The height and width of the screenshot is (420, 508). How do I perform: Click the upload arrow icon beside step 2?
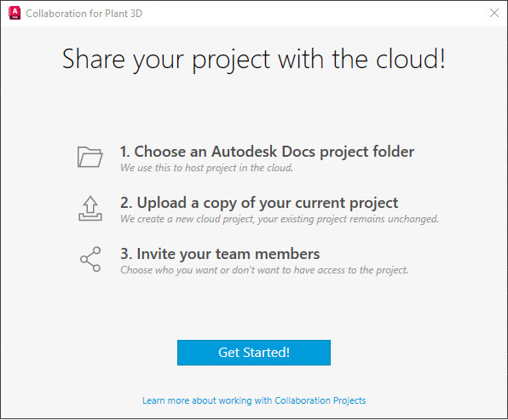pyautogui.click(x=90, y=209)
